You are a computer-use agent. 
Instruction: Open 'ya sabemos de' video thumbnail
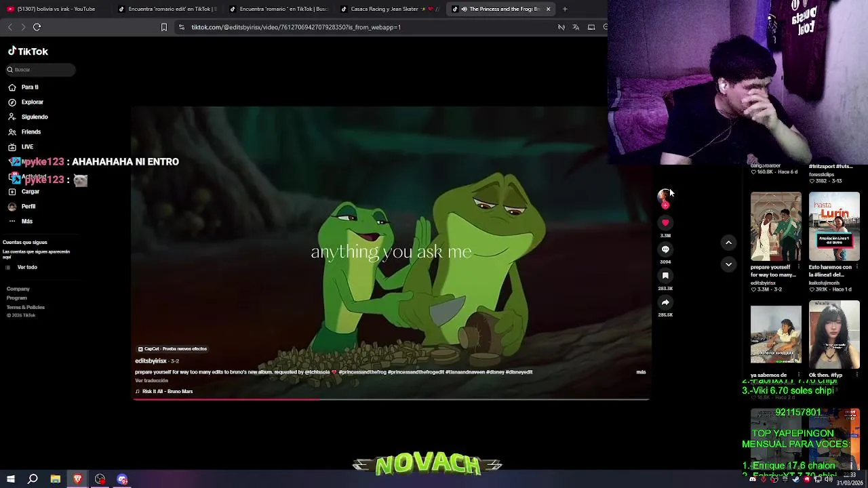tap(776, 335)
